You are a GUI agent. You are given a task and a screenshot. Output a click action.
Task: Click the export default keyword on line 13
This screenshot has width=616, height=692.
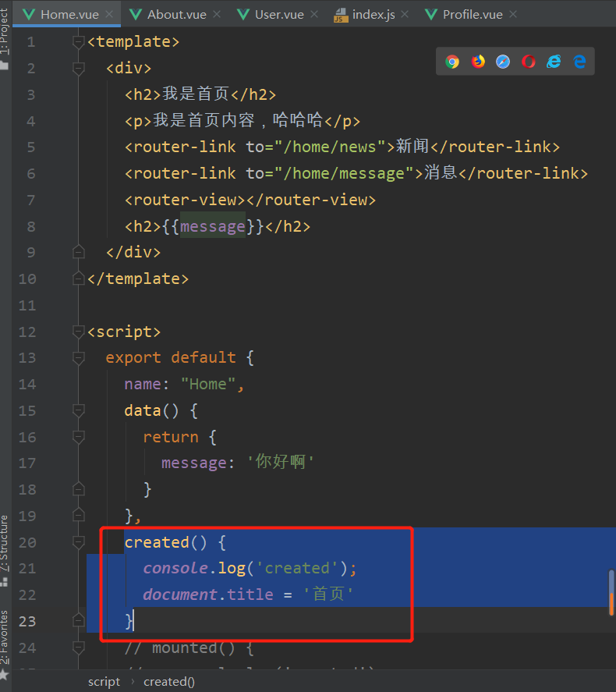[x=171, y=357]
